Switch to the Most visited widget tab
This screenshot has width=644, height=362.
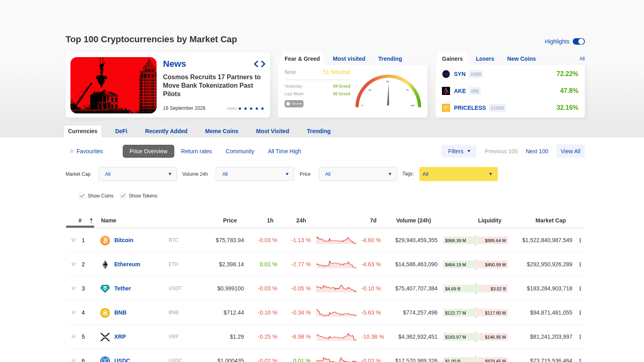349,59
